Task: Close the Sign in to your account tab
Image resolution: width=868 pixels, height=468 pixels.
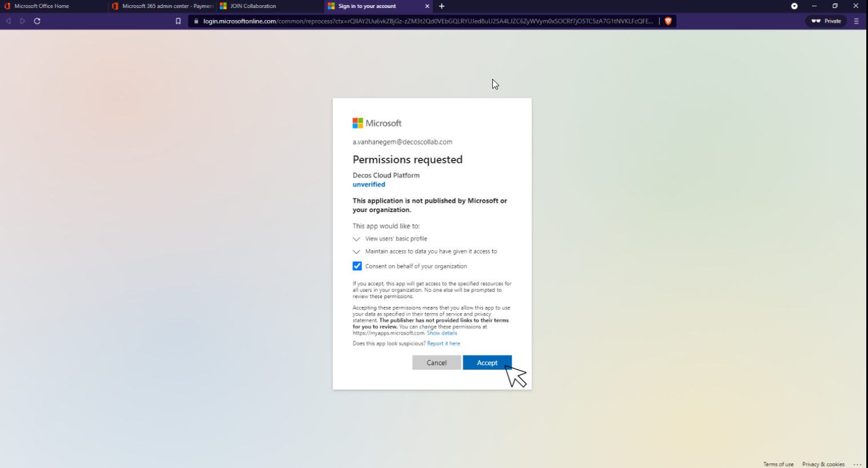Action: (427, 6)
